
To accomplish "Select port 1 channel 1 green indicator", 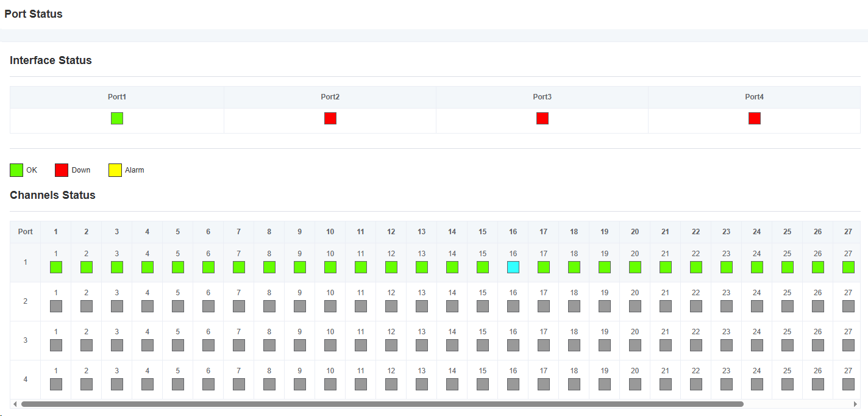I will (x=56, y=267).
